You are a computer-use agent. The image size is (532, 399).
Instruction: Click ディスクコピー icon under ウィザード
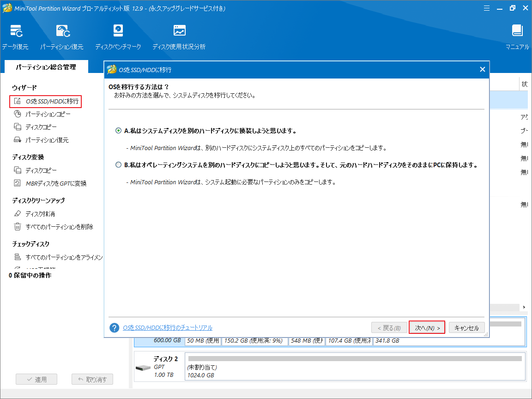point(17,127)
